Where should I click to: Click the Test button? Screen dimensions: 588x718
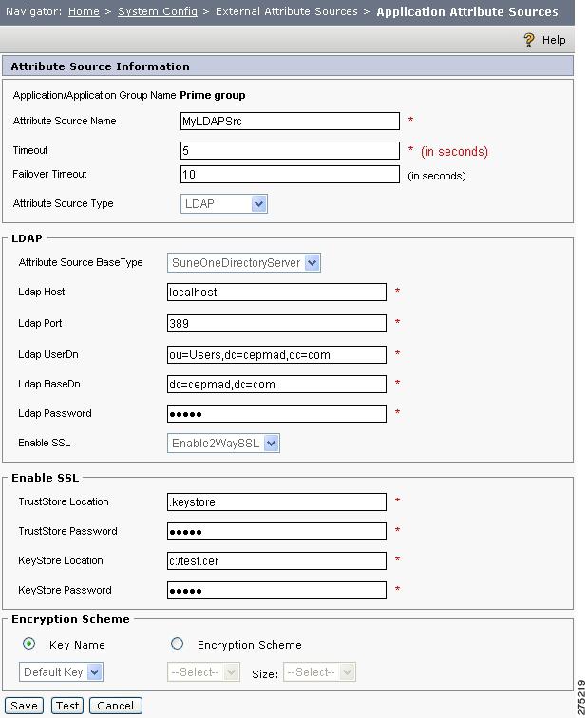click(x=67, y=706)
